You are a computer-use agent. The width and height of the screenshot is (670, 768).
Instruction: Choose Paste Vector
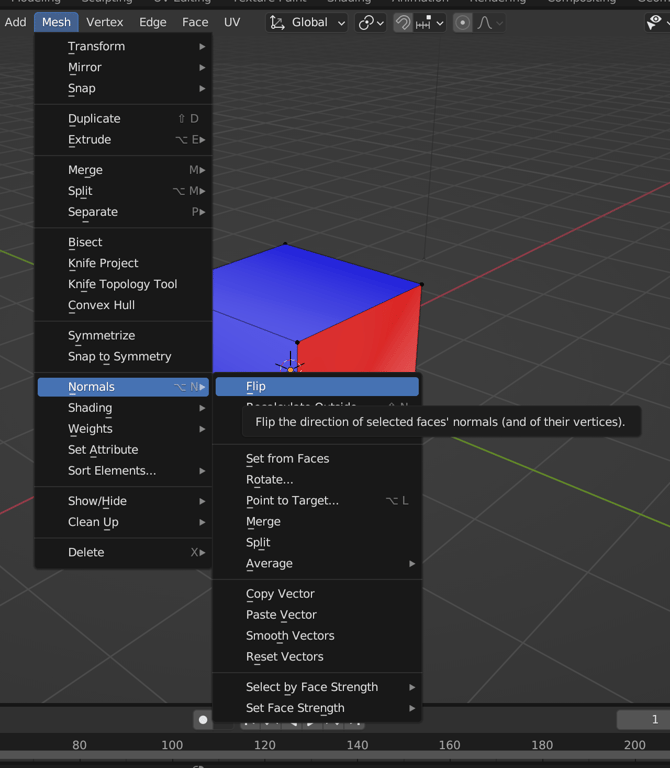pyautogui.click(x=317, y=615)
